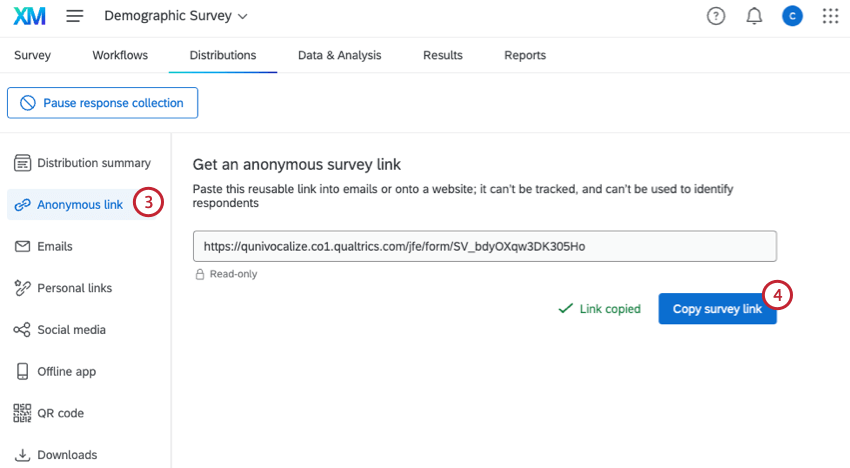Open the app switcher grid icon

(x=830, y=17)
